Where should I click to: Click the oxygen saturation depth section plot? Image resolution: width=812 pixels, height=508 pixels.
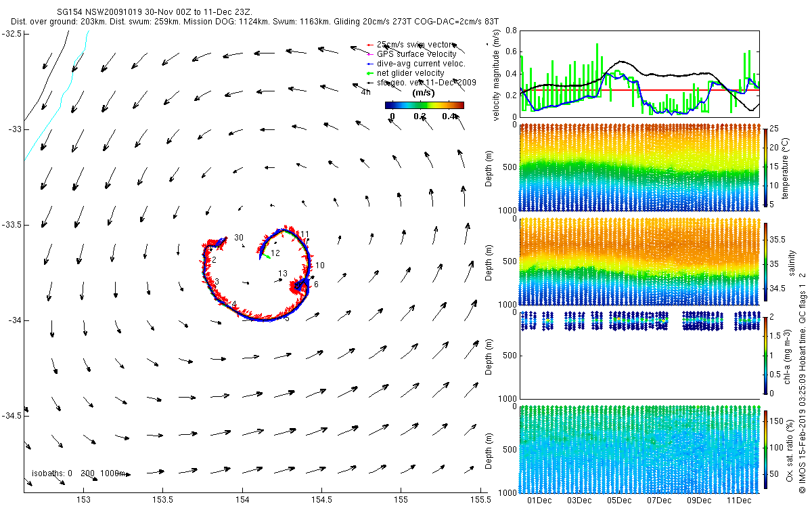[x=639, y=448]
